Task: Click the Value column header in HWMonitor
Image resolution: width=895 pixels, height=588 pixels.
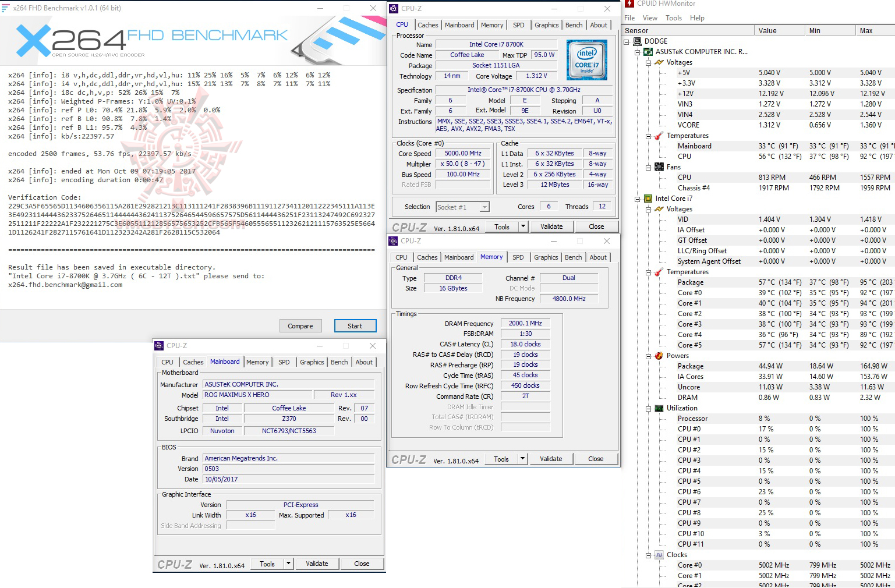Action: (779, 31)
